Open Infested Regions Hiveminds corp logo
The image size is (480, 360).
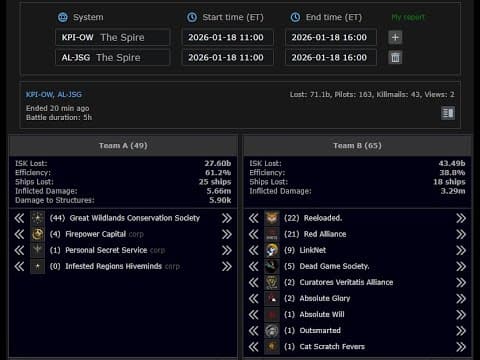tap(38, 266)
